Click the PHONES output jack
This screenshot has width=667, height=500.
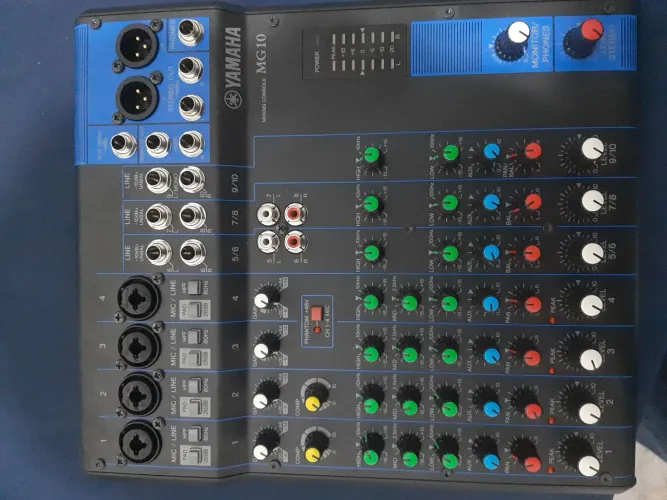tap(191, 32)
